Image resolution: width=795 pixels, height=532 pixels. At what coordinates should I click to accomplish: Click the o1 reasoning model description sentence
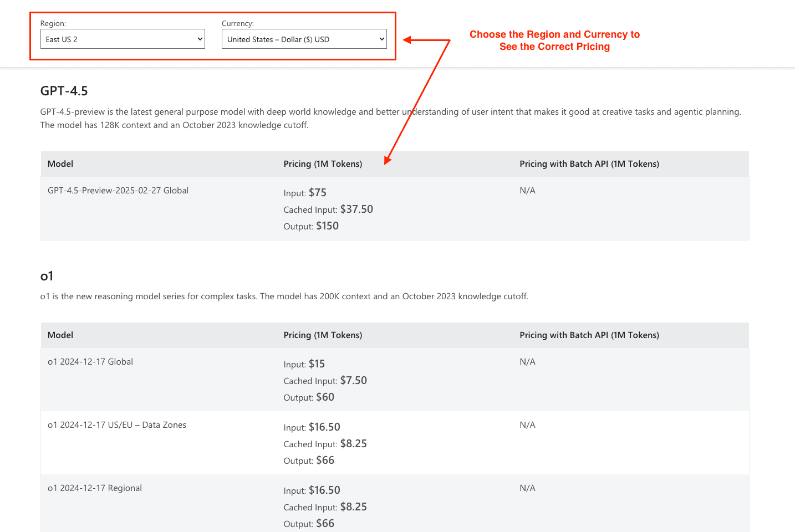pyautogui.click(x=284, y=296)
